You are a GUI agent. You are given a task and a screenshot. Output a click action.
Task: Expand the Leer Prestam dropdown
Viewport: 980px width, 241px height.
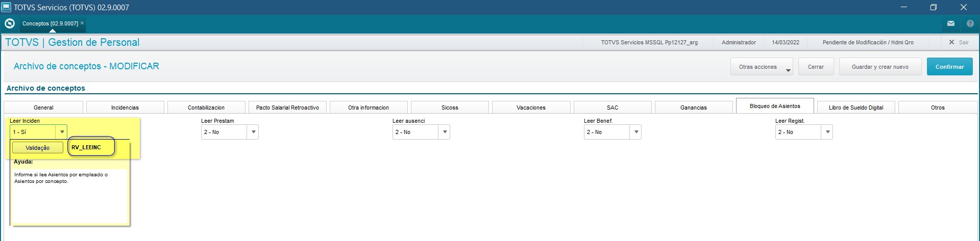click(253, 132)
